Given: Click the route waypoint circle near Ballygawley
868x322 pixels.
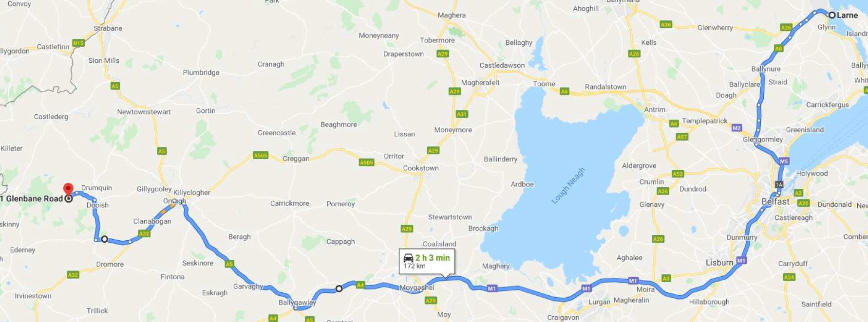Looking at the screenshot, I should coord(339,289).
